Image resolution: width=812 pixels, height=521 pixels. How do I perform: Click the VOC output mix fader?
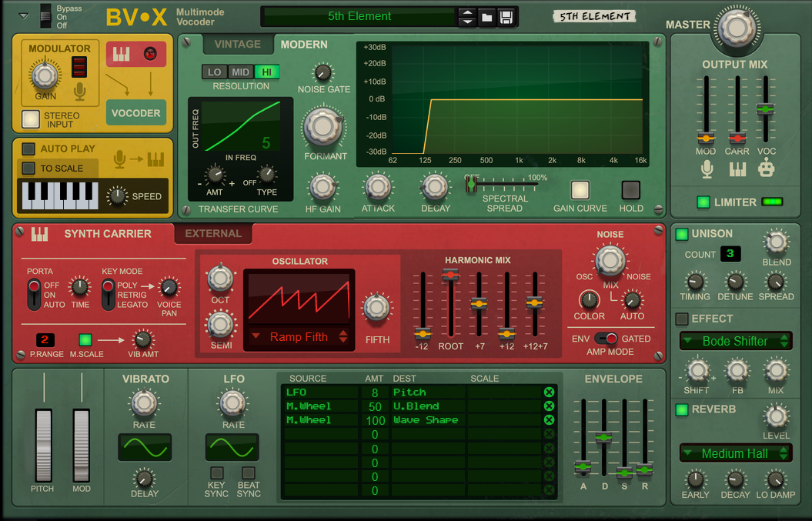(x=765, y=109)
